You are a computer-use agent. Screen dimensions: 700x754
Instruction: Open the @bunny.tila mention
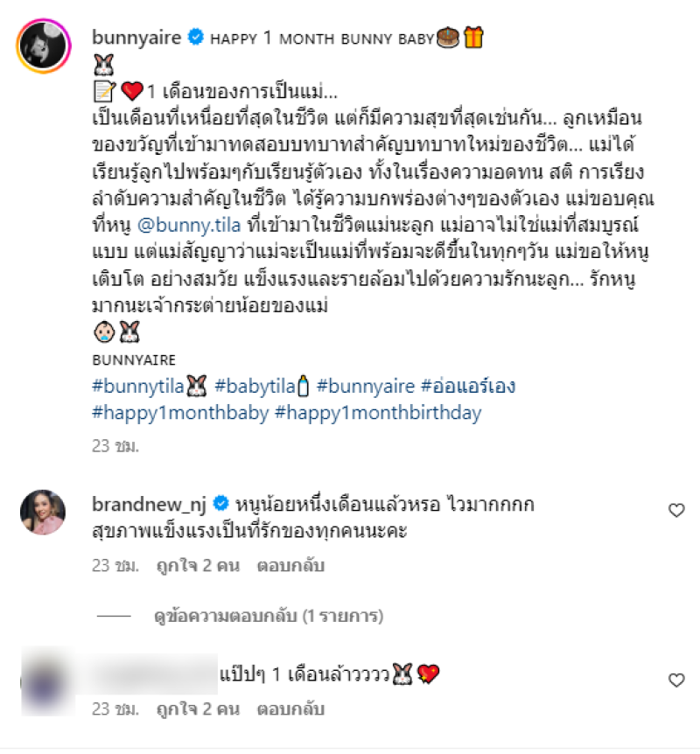pyautogui.click(x=189, y=226)
